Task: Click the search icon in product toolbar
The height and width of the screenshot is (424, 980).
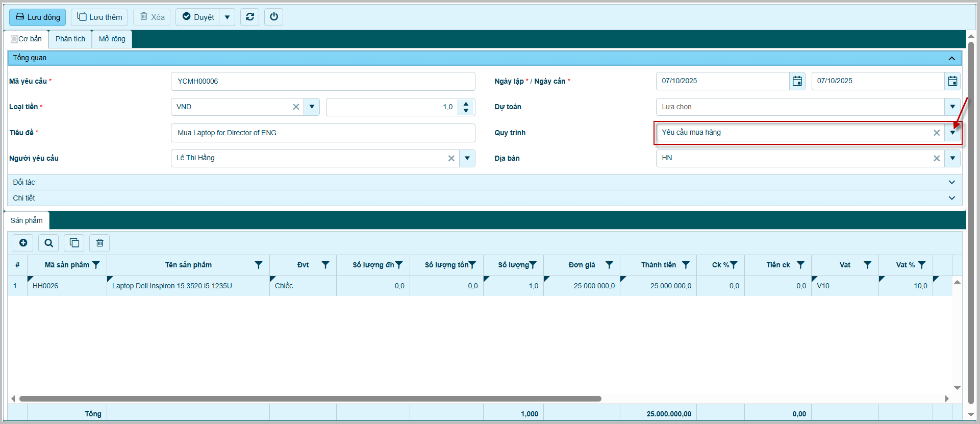Action: [48, 243]
